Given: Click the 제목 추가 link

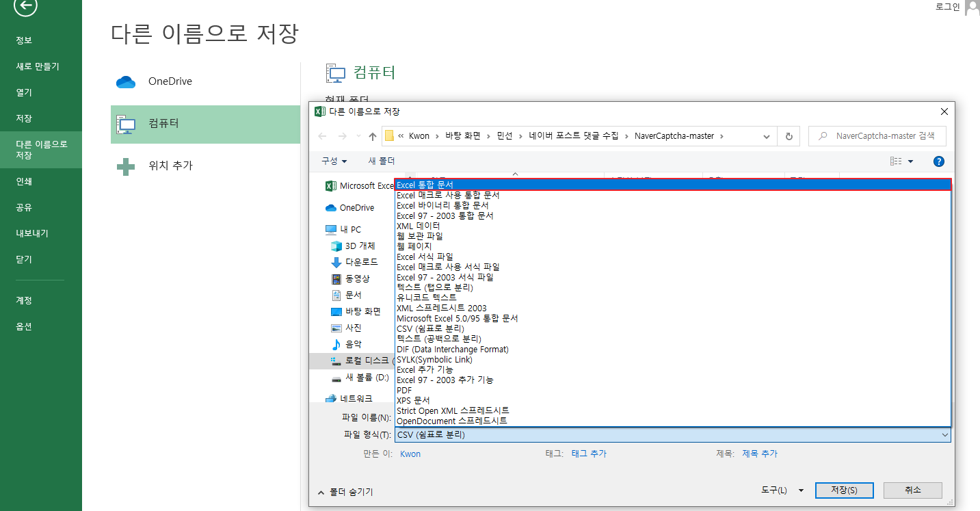Looking at the screenshot, I should pyautogui.click(x=760, y=454).
